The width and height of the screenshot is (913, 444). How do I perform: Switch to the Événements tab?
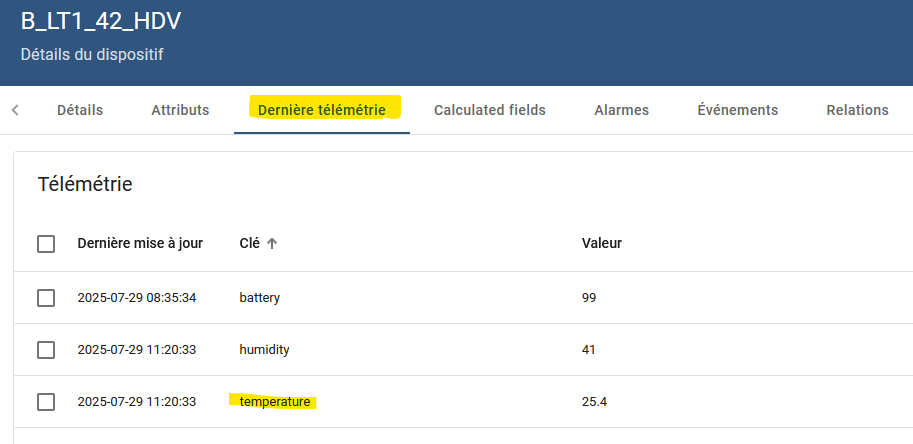[x=738, y=110]
